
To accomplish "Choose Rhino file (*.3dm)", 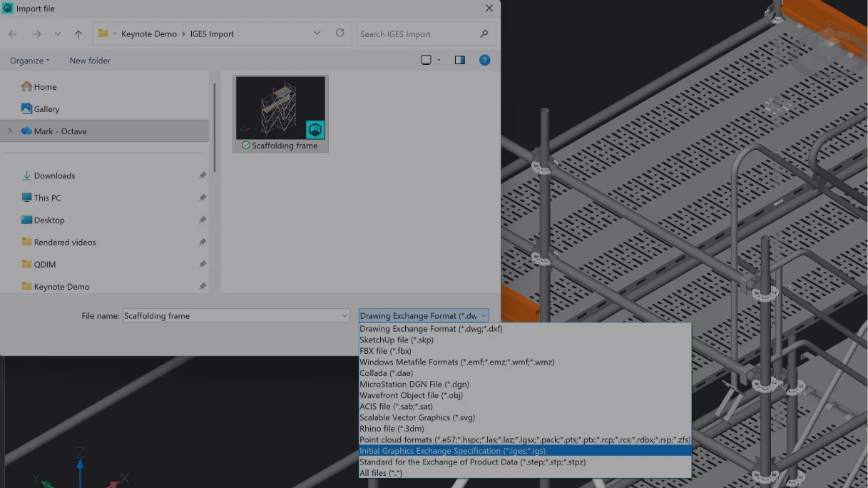I will (525, 429).
